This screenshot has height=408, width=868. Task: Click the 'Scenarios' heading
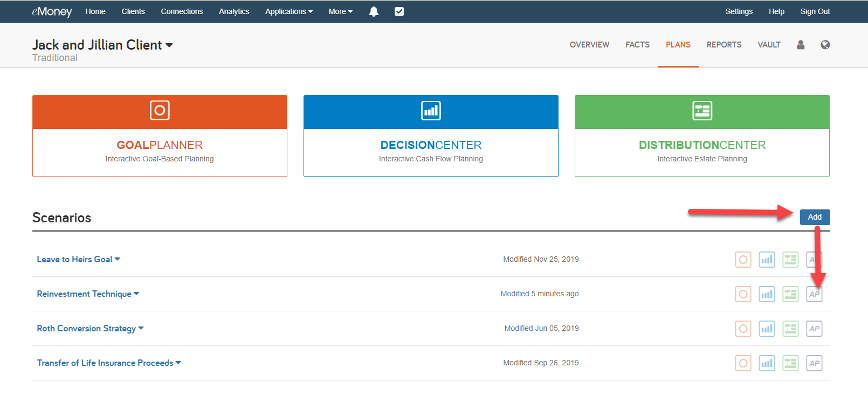[61, 217]
